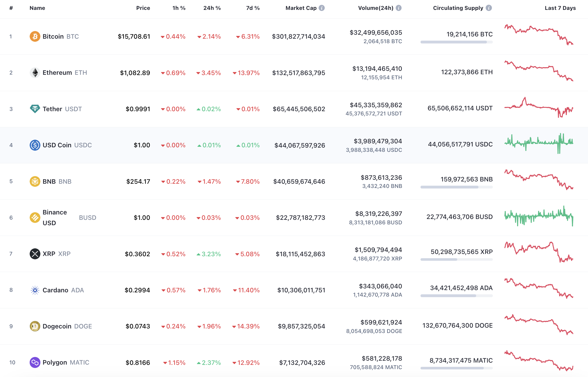Click the XRP coin logo
The image size is (588, 377).
pos(35,254)
